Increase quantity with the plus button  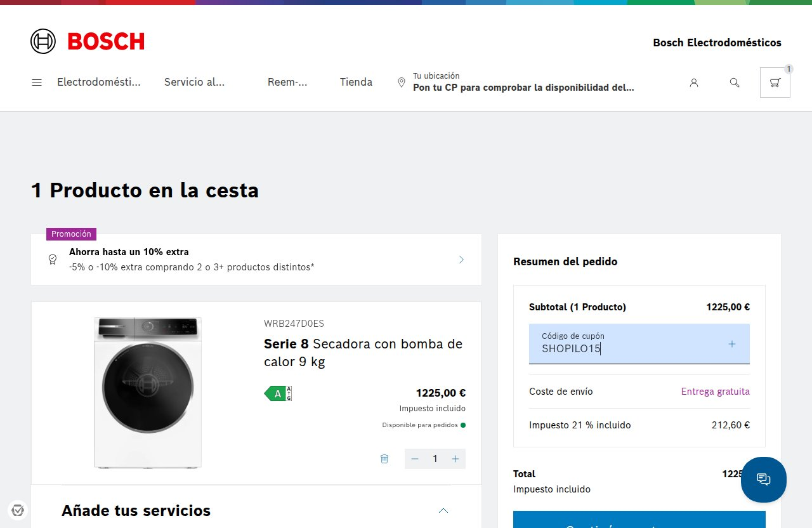455,459
